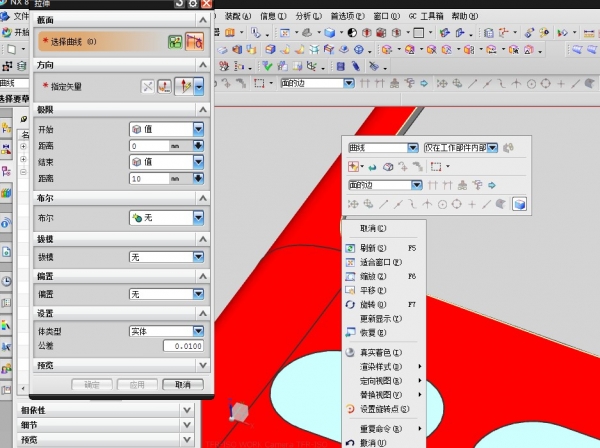Viewport: 600px width, 448px height.
Task: Choose 适合窗口 in the context menu
Action: pyautogui.click(x=383, y=262)
